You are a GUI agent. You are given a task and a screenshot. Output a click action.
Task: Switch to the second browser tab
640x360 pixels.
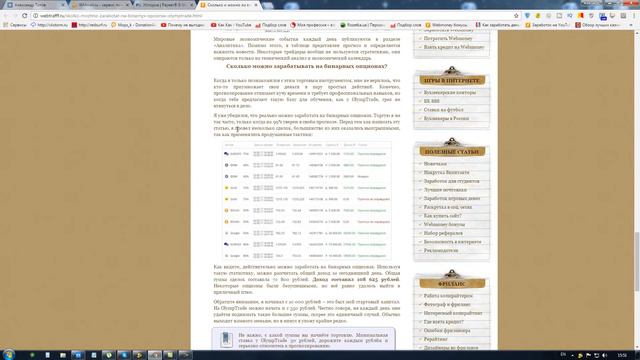point(100,5)
